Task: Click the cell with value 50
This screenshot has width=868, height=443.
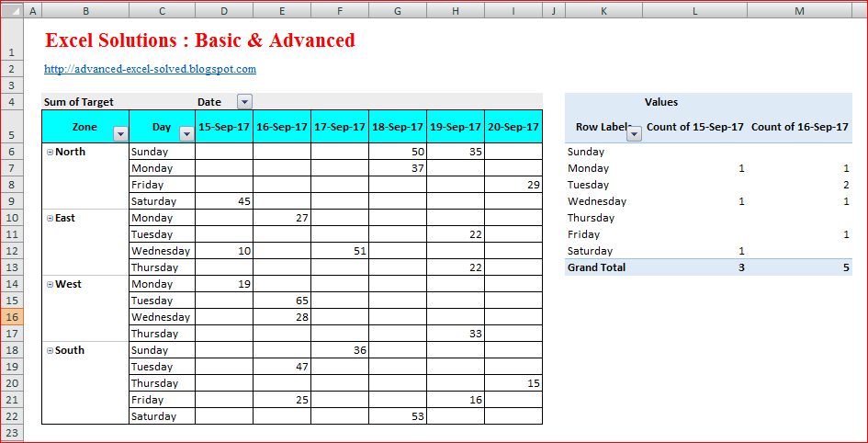Action: point(398,152)
